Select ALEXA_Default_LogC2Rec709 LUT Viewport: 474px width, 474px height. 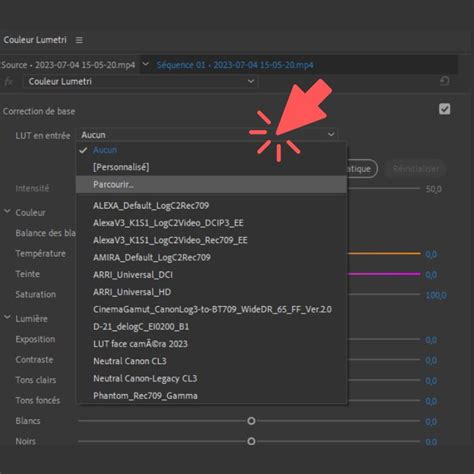(211, 206)
